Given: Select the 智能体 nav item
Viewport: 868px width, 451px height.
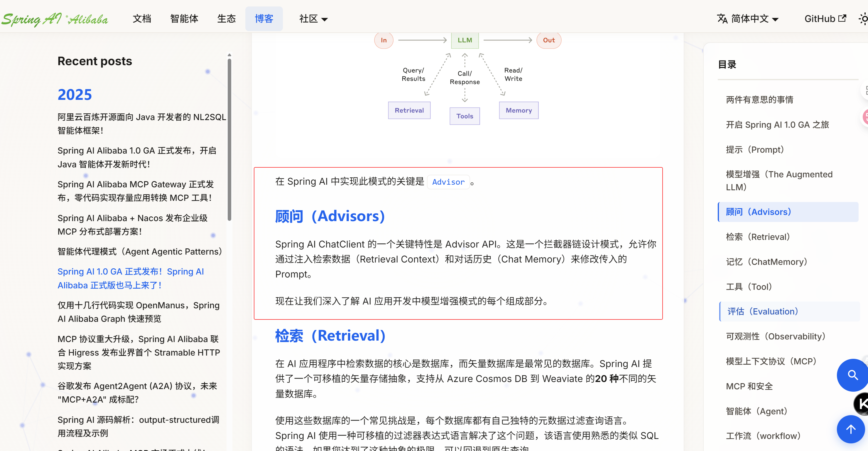Looking at the screenshot, I should pos(184,19).
